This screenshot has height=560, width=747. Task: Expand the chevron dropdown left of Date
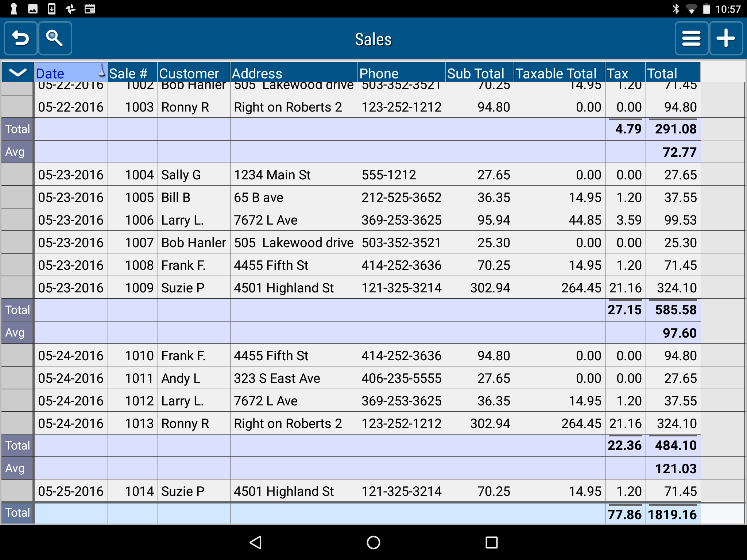[x=18, y=72]
